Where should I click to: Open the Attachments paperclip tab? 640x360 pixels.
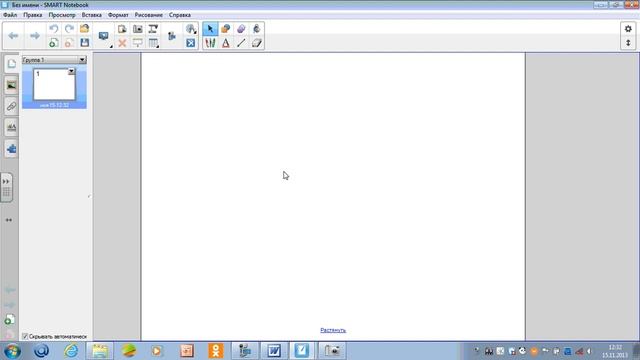pos(11,107)
